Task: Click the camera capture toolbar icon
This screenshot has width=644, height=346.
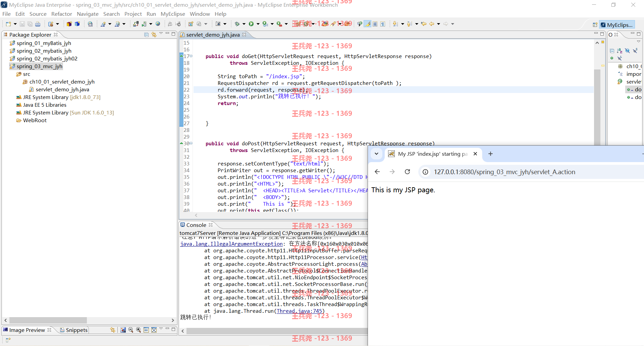Action: [x=218, y=24]
